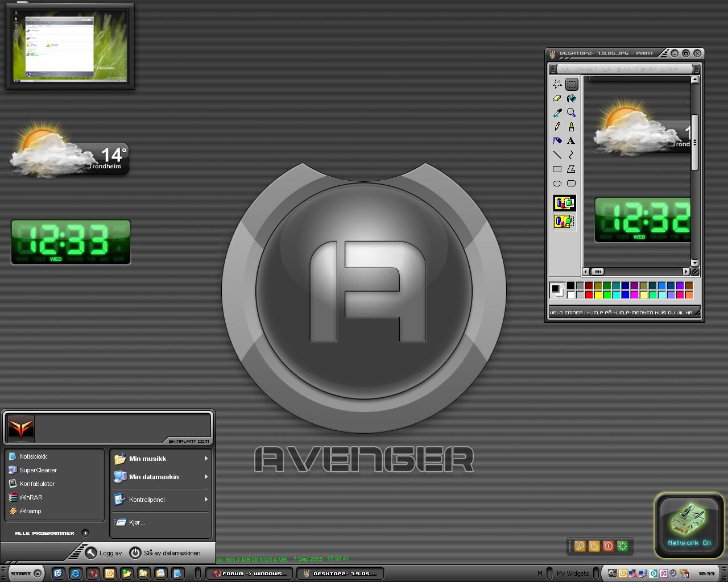Enable transparent selection mode in Paint options
The image size is (728, 582).
(x=565, y=221)
